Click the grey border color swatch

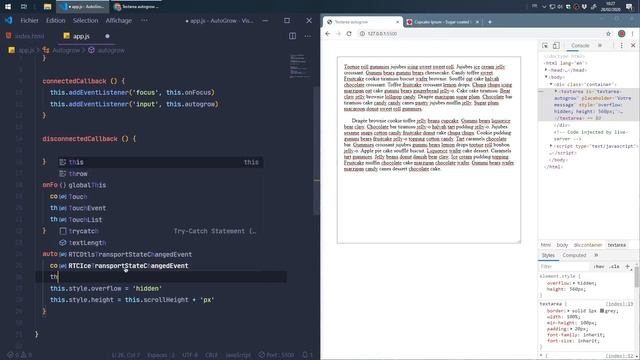602,311
